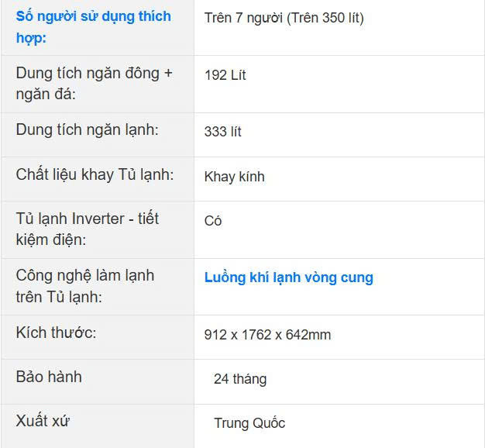The height and width of the screenshot is (448, 485).
Task: Select the 'Trên 7 người' value text
Action: (243, 18)
